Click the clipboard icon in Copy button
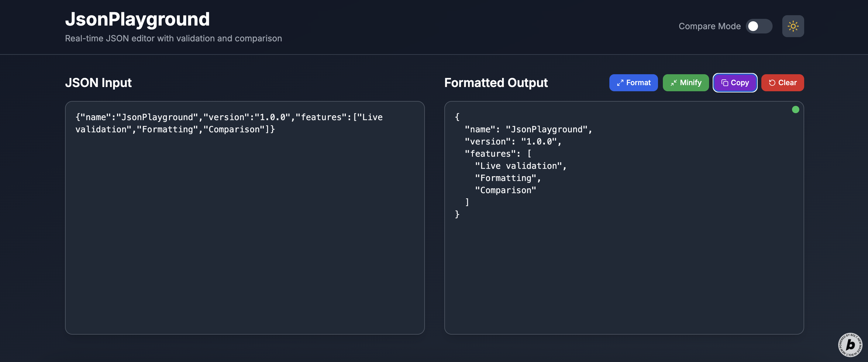 coord(724,83)
